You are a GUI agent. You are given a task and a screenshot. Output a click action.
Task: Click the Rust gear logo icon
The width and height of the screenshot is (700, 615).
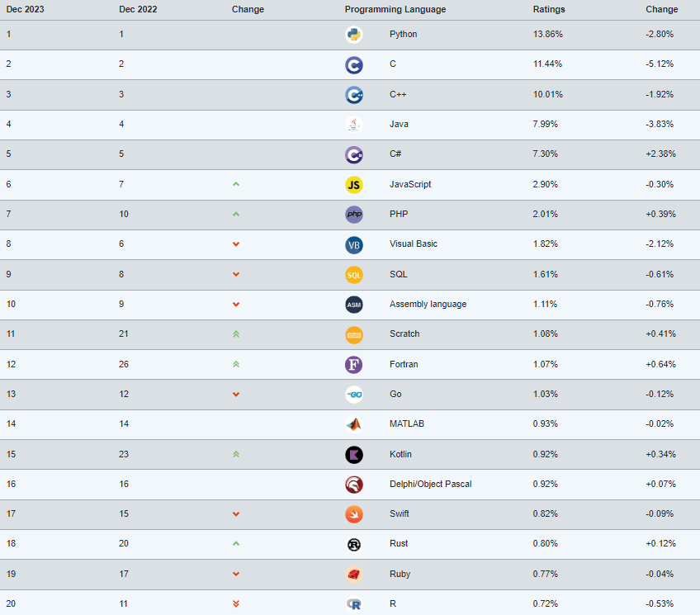(x=354, y=545)
